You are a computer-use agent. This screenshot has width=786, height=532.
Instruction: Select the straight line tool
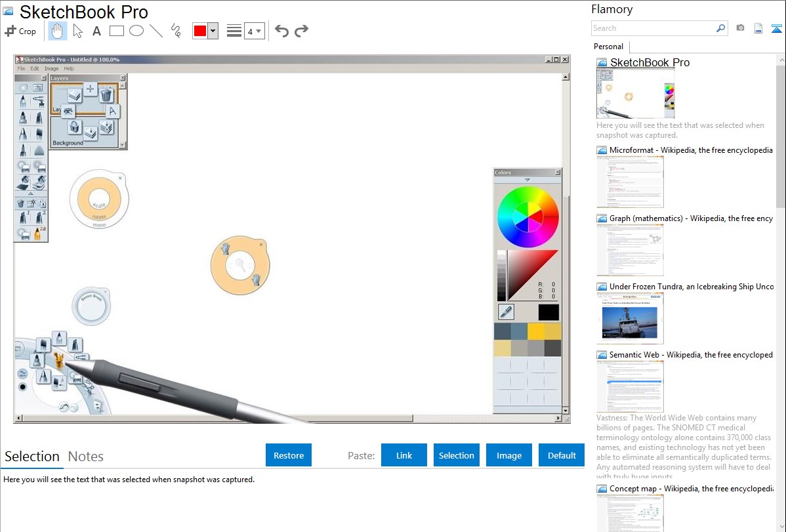[x=156, y=31]
